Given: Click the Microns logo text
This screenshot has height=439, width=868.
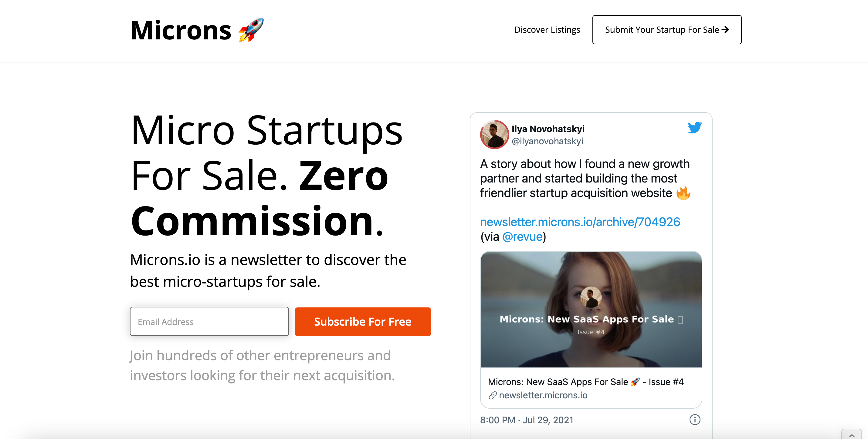Looking at the screenshot, I should tap(181, 30).
